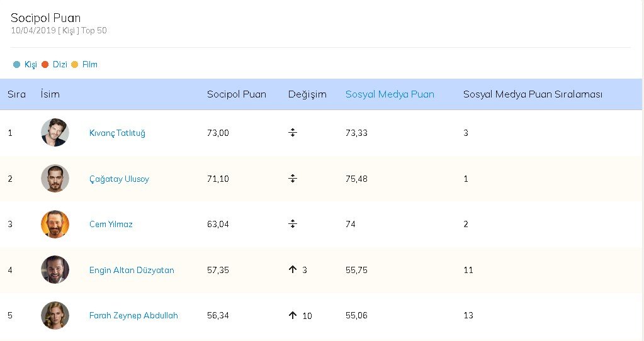The height and width of the screenshot is (341, 644).
Task: Open Farah Zeynep Abdullah profile link
Action: click(x=133, y=316)
